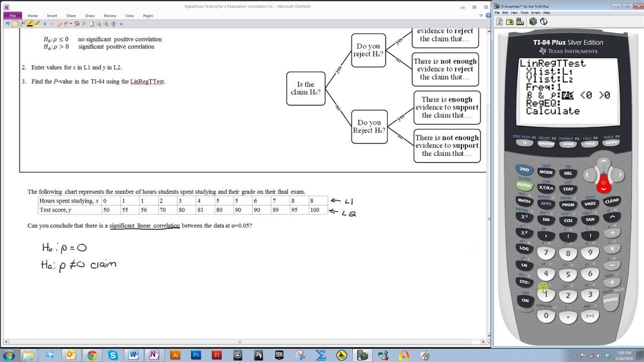Tap the negative (-) calculator key
The height and width of the screenshot is (362, 644).
pyautogui.click(x=590, y=316)
